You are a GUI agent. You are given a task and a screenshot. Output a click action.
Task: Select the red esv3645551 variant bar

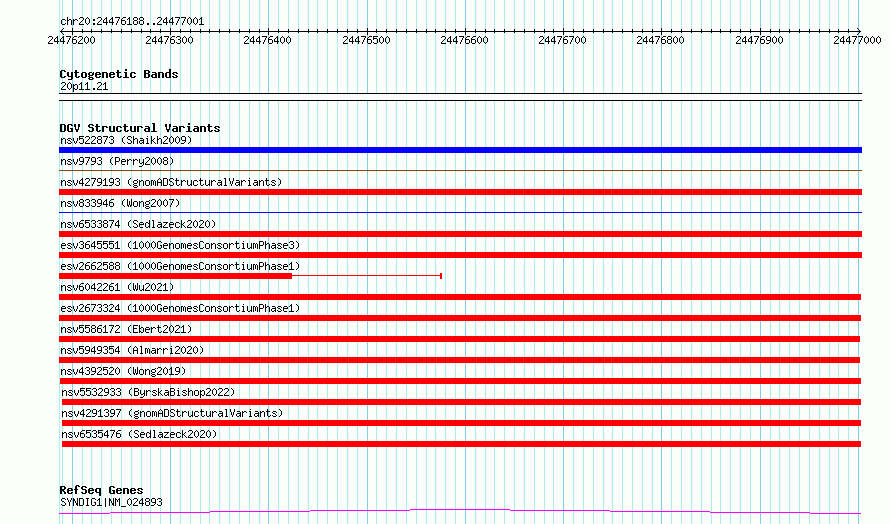point(460,255)
